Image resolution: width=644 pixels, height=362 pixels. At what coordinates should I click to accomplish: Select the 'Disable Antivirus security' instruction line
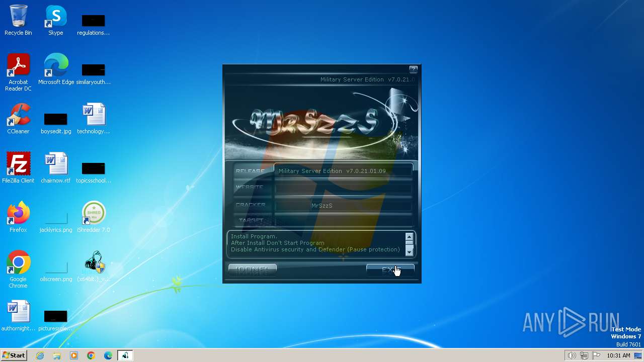[x=315, y=249]
